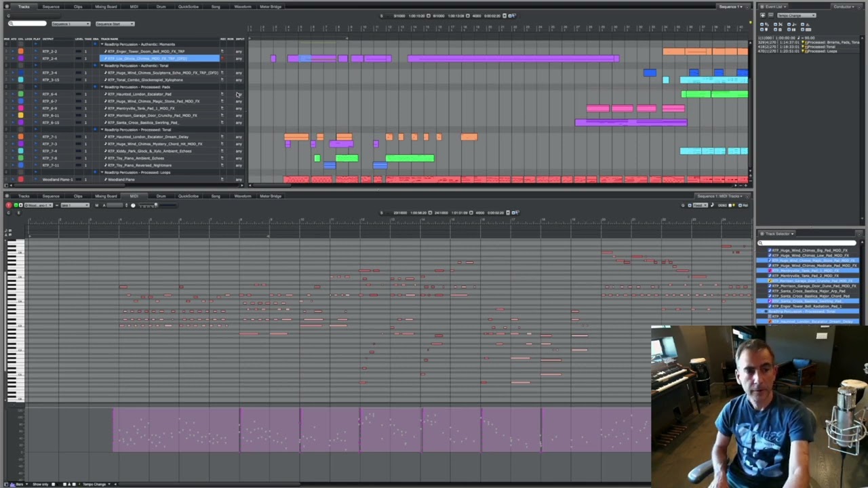
Task: Click the clock icon in MIDI editor toolbar
Action: click(x=133, y=205)
